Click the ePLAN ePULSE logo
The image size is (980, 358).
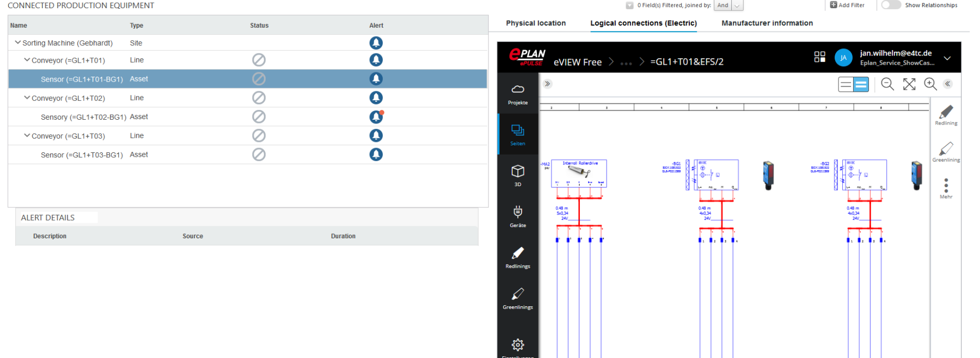pyautogui.click(x=527, y=57)
